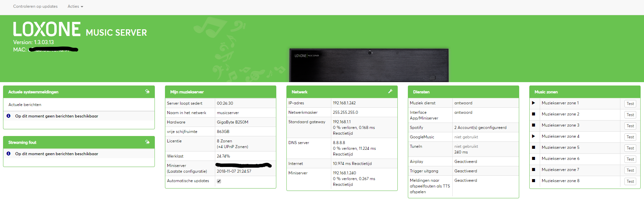
Task: Select the IP-adres value 192.168.1.242
Action: tap(344, 103)
